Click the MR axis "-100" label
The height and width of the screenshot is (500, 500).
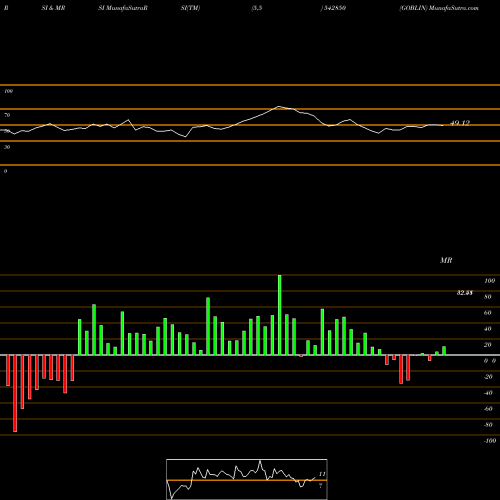490,441
